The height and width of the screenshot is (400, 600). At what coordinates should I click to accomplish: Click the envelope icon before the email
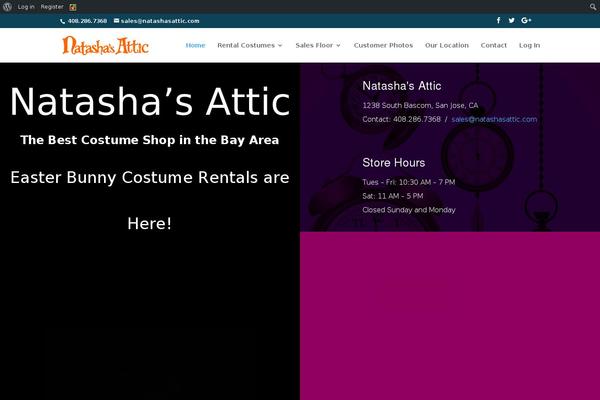pyautogui.click(x=116, y=21)
